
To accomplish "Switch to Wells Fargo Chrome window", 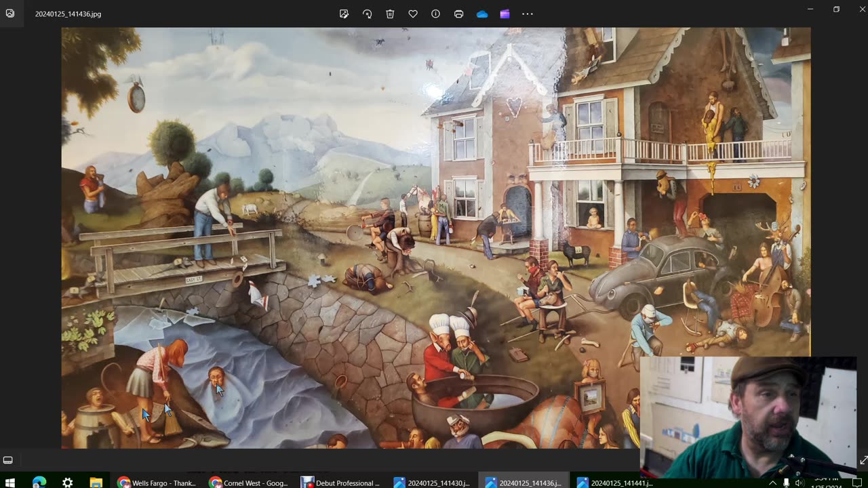I will (x=157, y=483).
